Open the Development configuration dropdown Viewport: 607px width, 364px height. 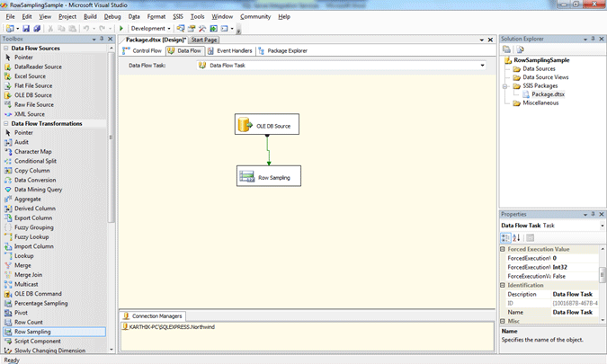169,29
